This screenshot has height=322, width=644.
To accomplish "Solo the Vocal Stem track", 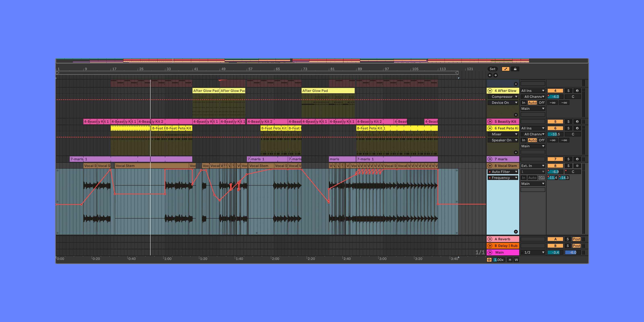I will pos(568,166).
